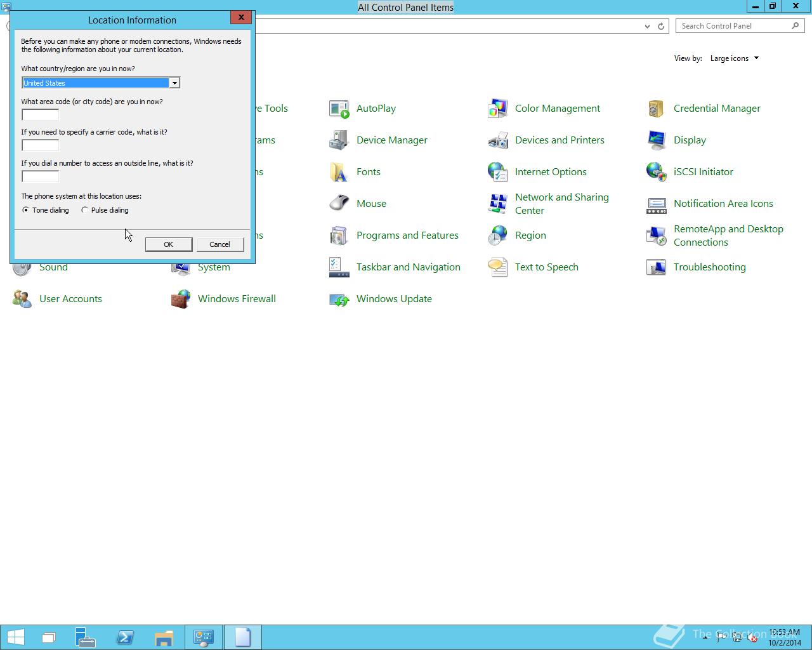Open the iSCSI Initiator icon
Screen dimensions: 812x650
click(x=657, y=172)
